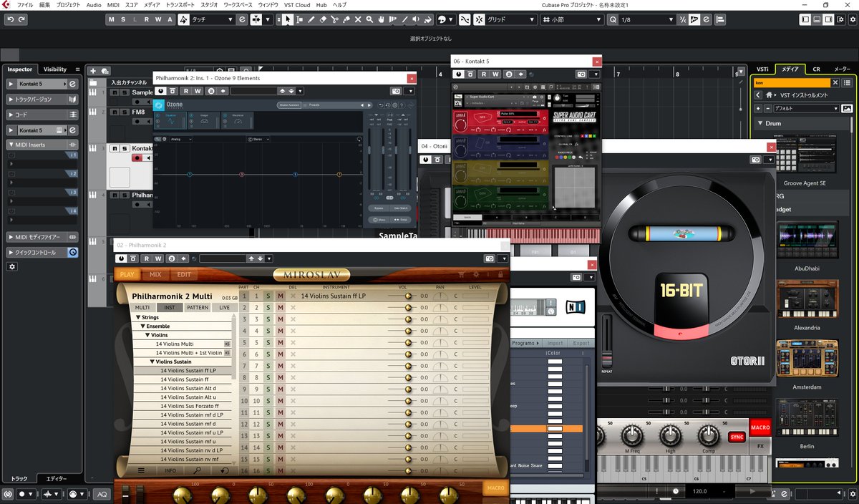The width and height of the screenshot is (859, 504).
Task: Select the Zoom magnifier tool
Action: pyautogui.click(x=370, y=19)
